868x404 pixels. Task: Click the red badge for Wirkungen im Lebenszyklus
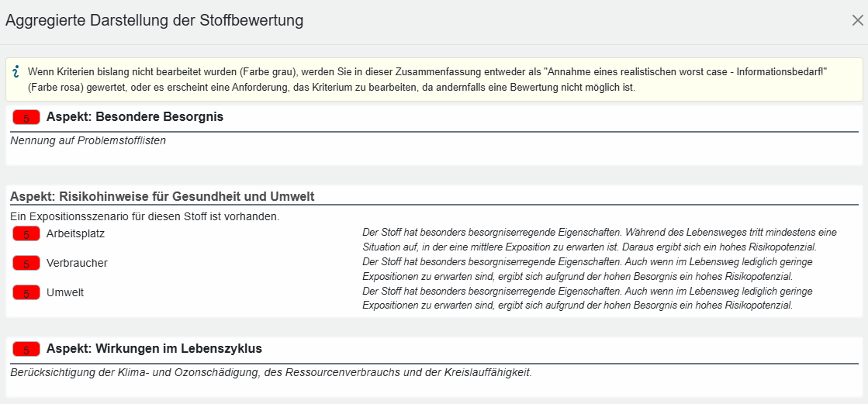coord(26,349)
